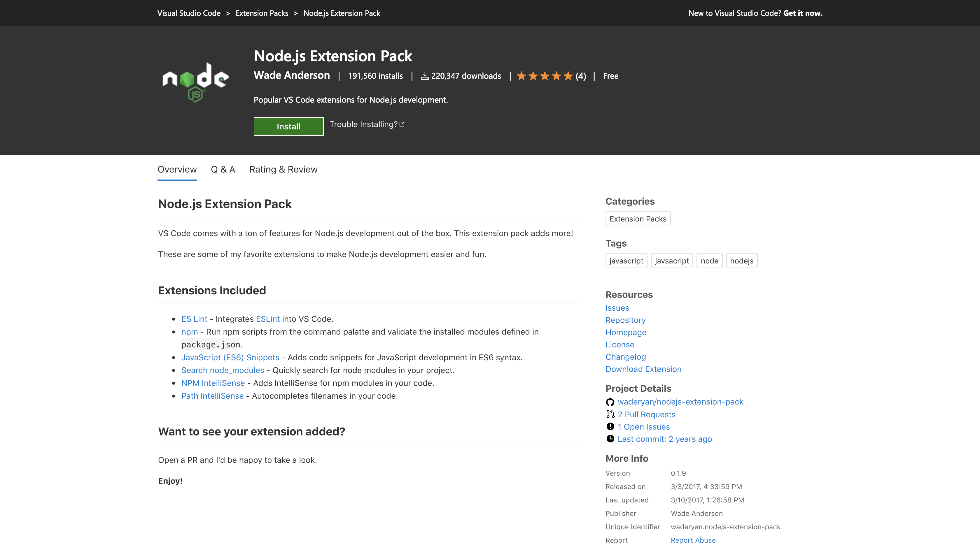This screenshot has width=980, height=545.
Task: Open the ESLint project link
Action: tap(268, 319)
